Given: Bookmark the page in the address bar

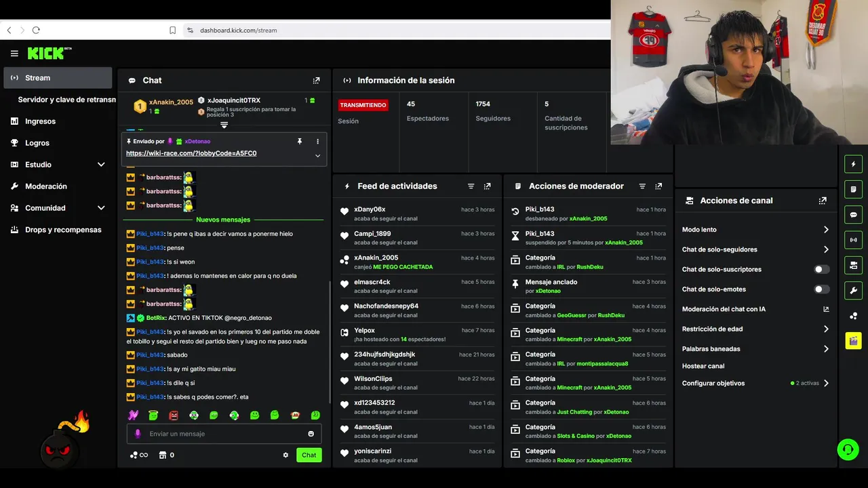Looking at the screenshot, I should point(172,30).
